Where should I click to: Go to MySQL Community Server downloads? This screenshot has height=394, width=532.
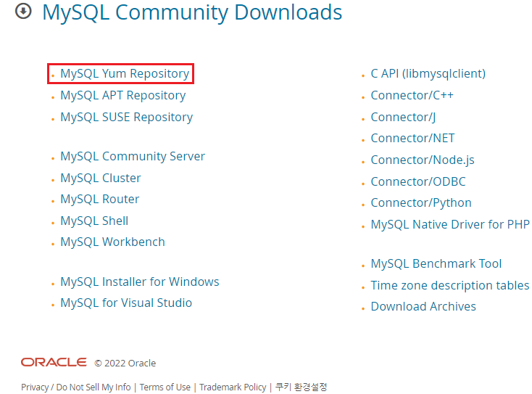click(133, 156)
